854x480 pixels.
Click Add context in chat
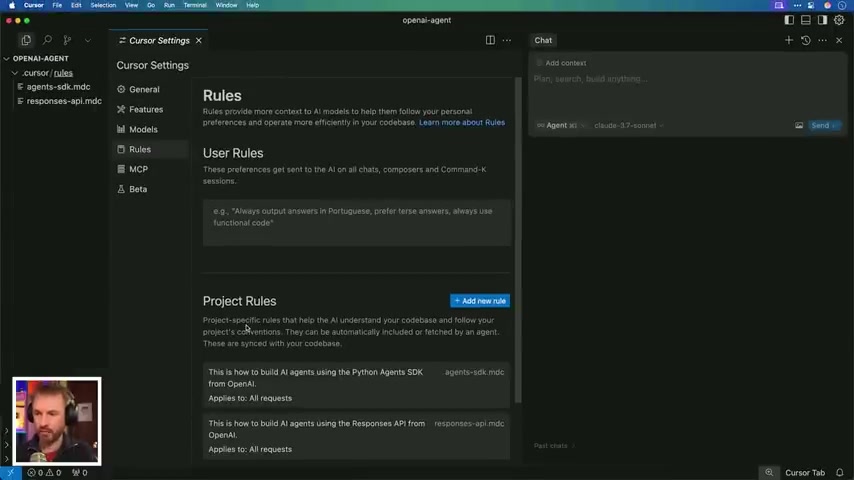click(x=561, y=63)
